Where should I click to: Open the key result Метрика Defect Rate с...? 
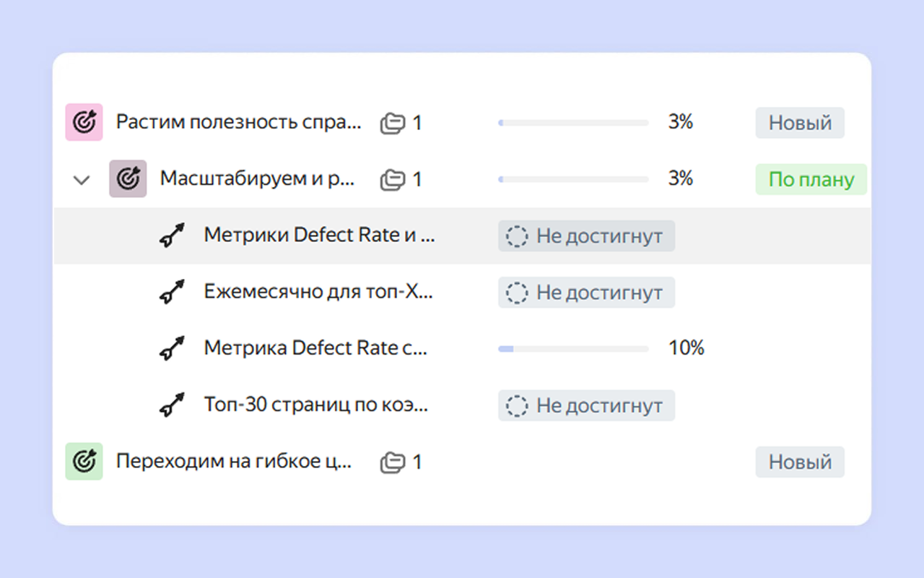[x=315, y=348]
